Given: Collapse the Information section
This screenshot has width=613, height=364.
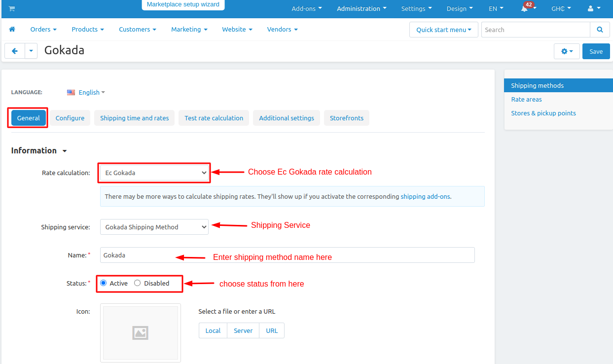Looking at the screenshot, I should 39,150.
